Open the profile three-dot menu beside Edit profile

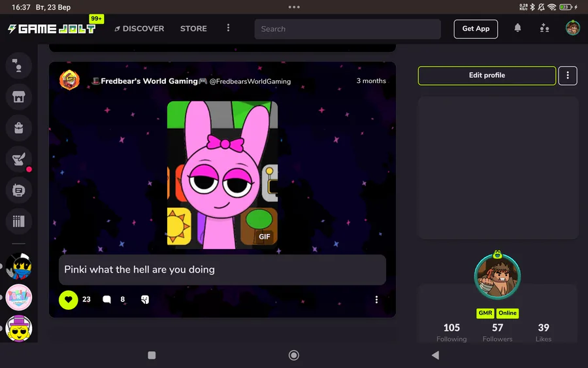click(x=567, y=75)
